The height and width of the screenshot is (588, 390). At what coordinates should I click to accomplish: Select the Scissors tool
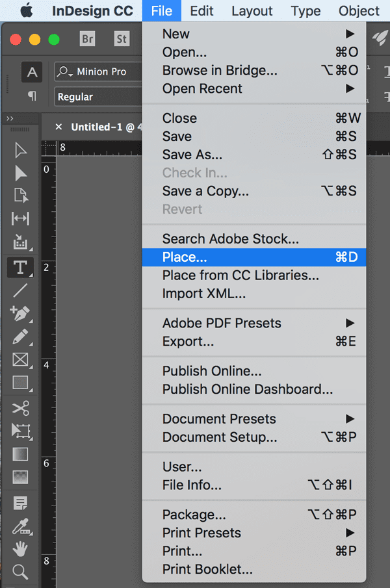click(x=20, y=408)
